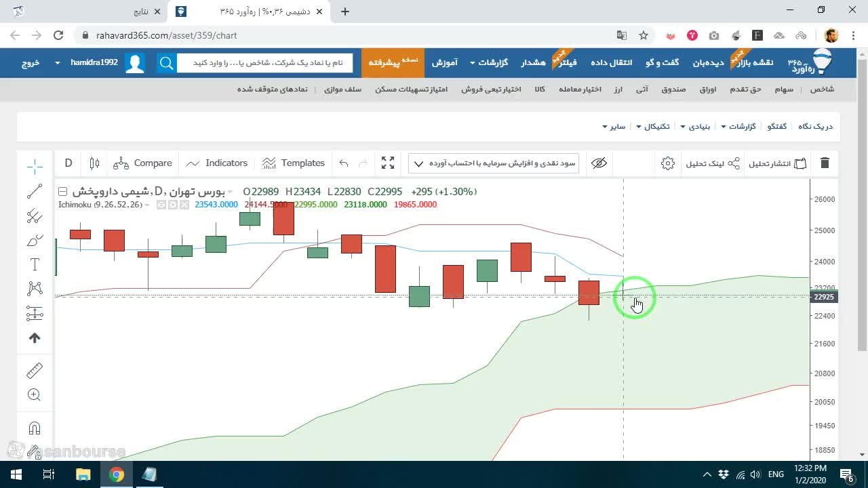Expand the asset page گزارشات submenu
This screenshot has width=868, height=488.
(738, 127)
